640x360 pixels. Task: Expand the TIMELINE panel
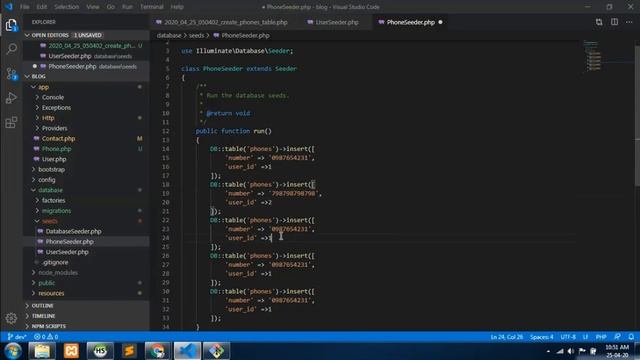click(x=86, y=316)
